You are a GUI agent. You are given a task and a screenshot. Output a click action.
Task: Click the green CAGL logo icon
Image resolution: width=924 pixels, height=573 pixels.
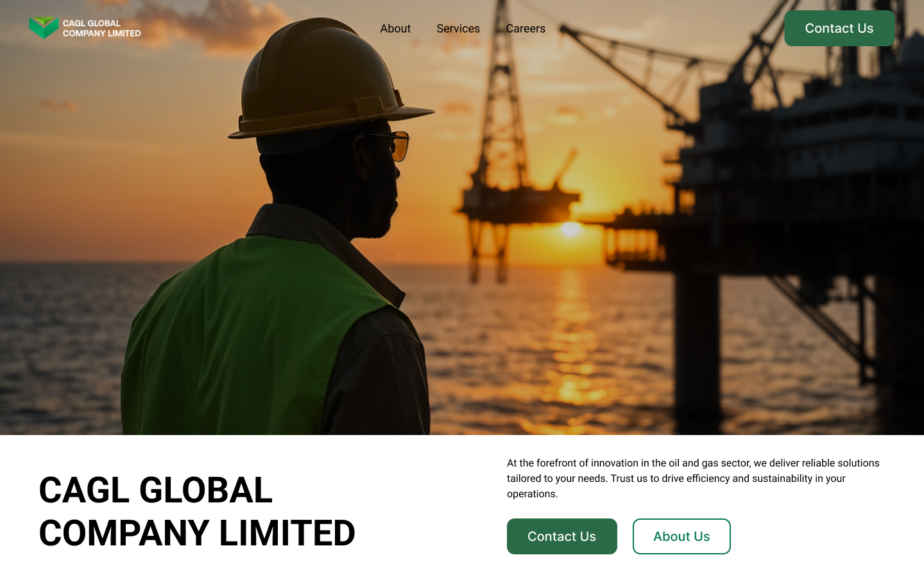[44, 28]
